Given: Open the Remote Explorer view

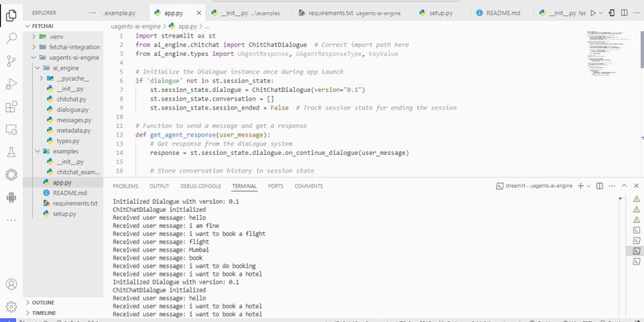Looking at the screenshot, I should click(11, 130).
